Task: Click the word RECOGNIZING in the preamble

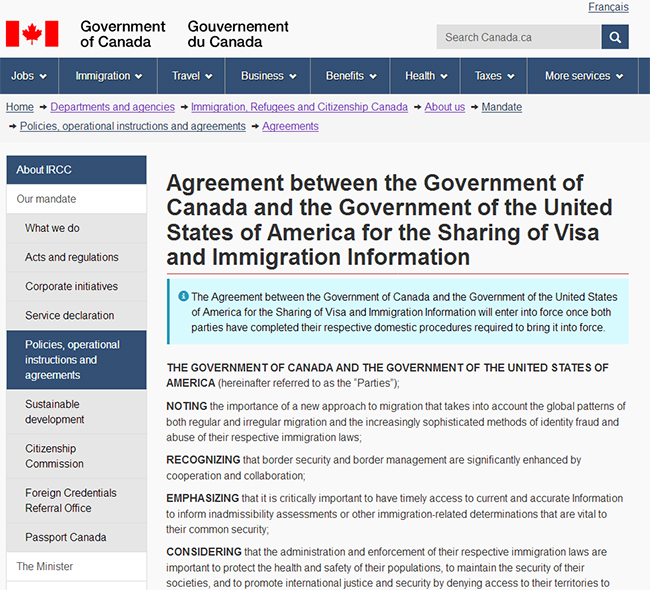Action: coord(203,460)
